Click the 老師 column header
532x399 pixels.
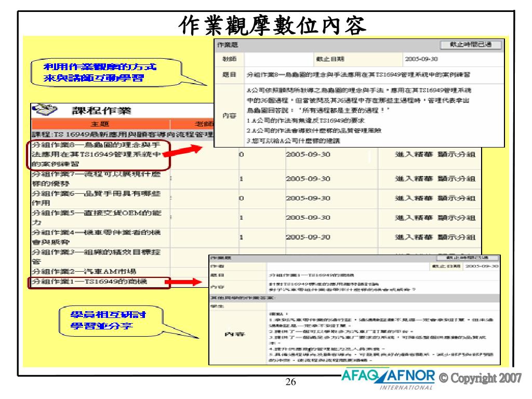point(204,124)
